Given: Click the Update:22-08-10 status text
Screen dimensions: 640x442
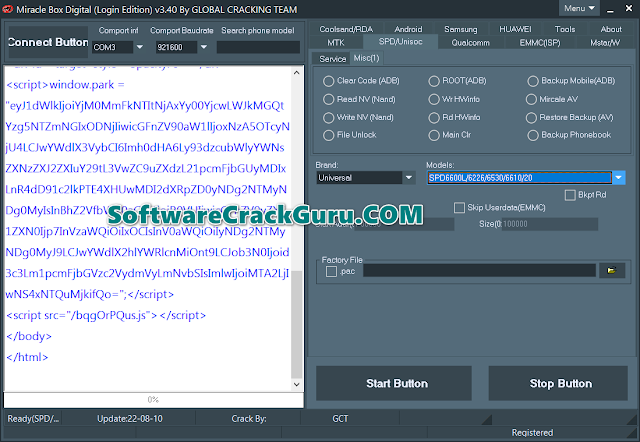Looking at the screenshot, I should (129, 419).
